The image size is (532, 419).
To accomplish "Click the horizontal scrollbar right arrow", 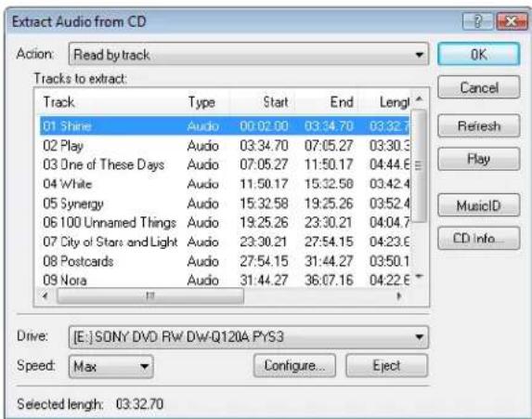I will coord(399,295).
